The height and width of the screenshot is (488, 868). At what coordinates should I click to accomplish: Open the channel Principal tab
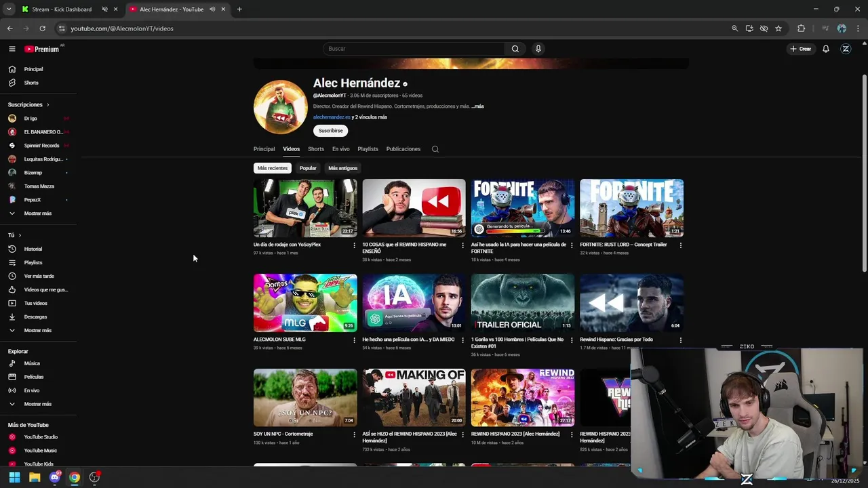264,149
